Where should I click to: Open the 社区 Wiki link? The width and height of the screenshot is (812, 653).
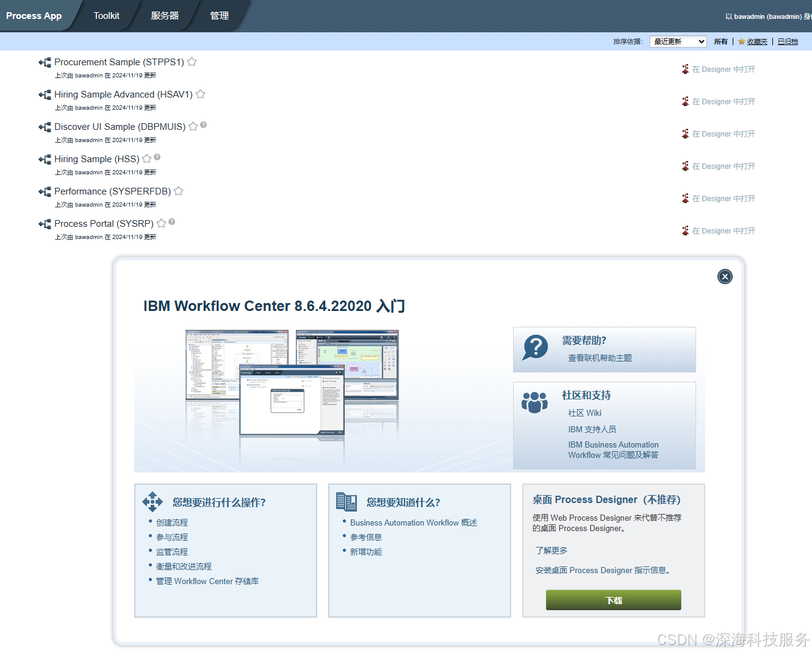coord(584,413)
